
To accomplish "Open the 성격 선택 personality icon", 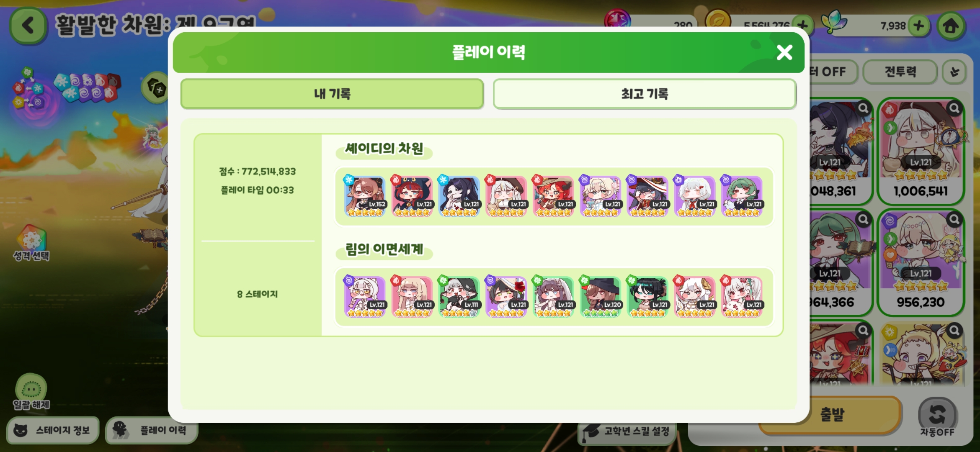I will (x=31, y=243).
